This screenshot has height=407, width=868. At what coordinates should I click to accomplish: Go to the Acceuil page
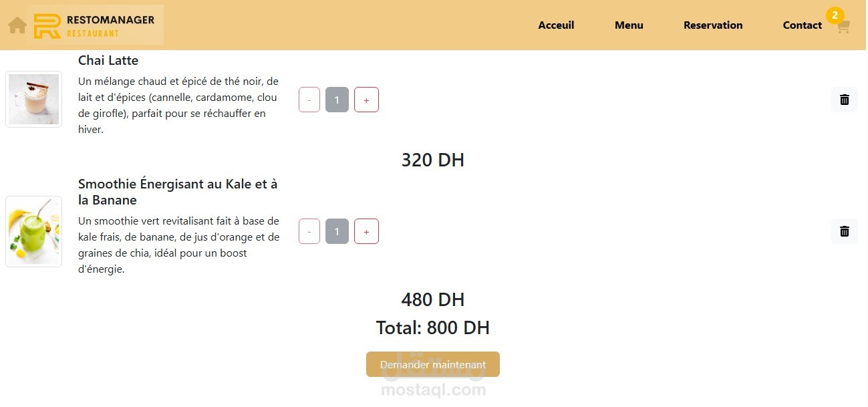556,25
